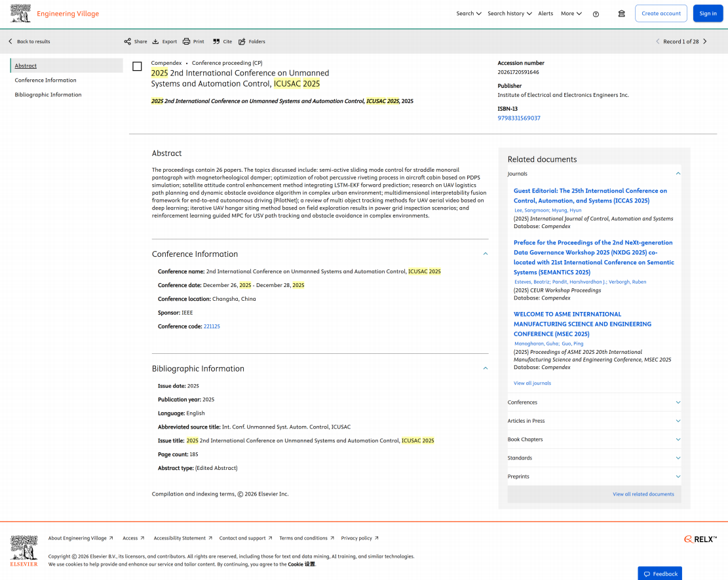Click the Share icon in toolbar
728x580 pixels.
tap(128, 41)
